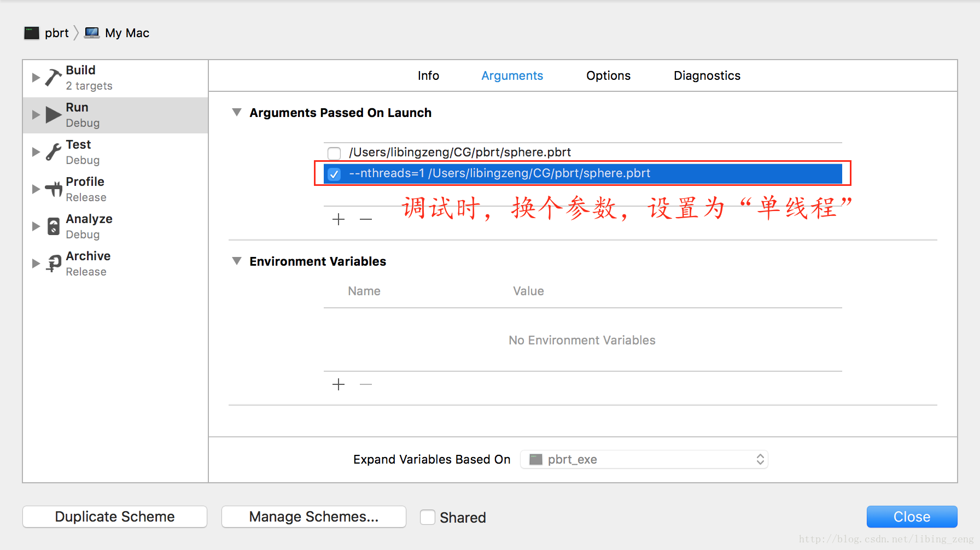980x550 pixels.
Task: Remove selected launch argument with minus
Action: pos(366,219)
